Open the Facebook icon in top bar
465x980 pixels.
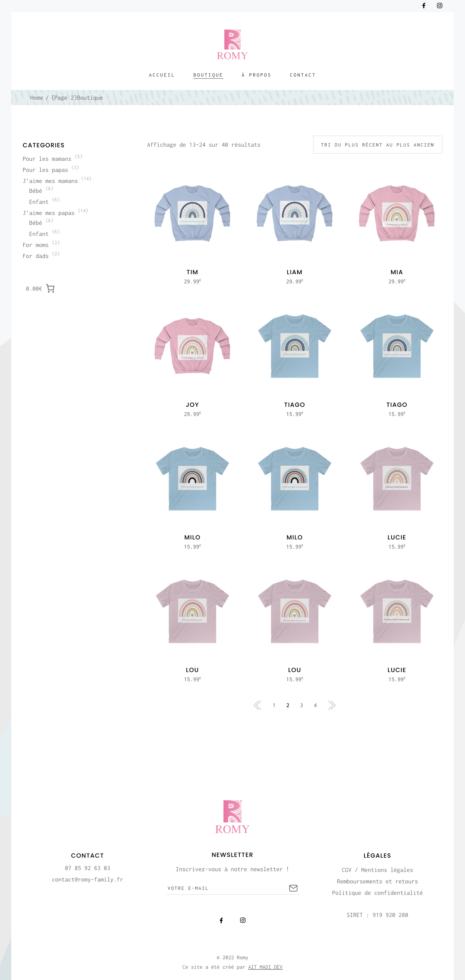click(x=423, y=5)
